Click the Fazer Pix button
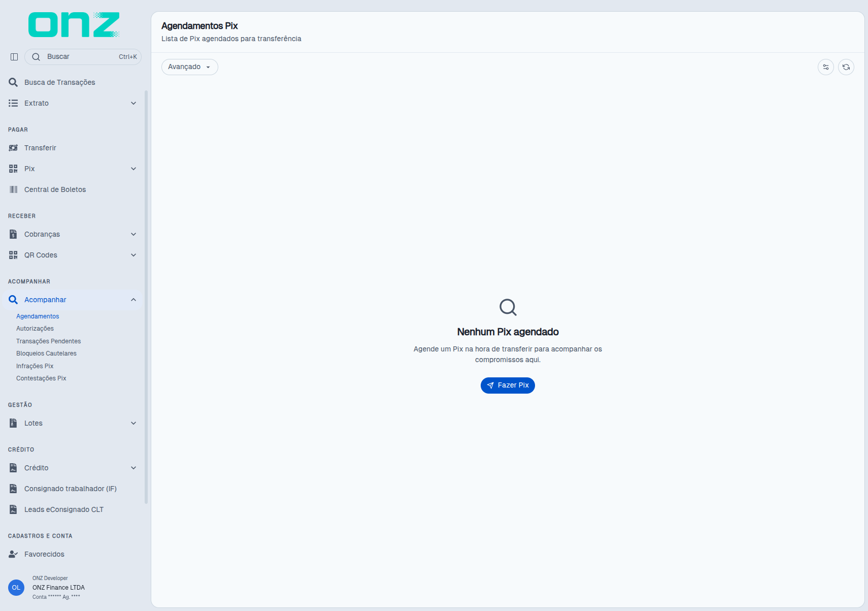The width and height of the screenshot is (868, 611). tap(508, 385)
